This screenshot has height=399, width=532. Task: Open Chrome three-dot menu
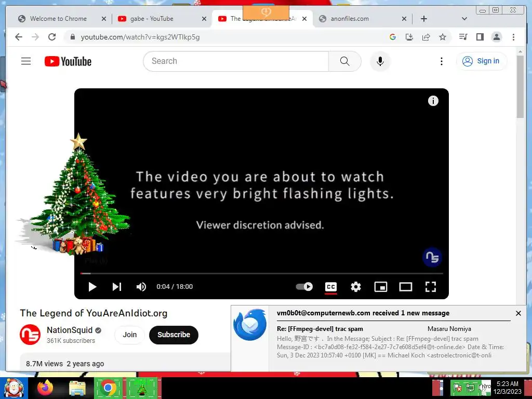[x=513, y=37]
